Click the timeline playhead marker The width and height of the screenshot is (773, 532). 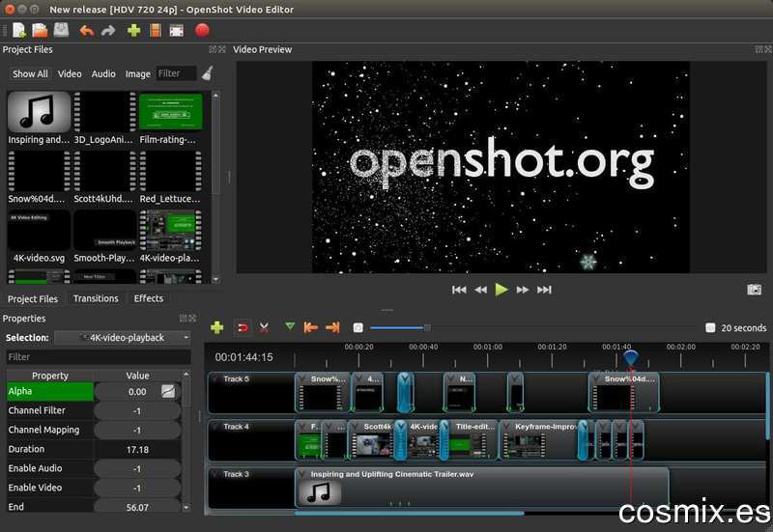pyautogui.click(x=631, y=357)
